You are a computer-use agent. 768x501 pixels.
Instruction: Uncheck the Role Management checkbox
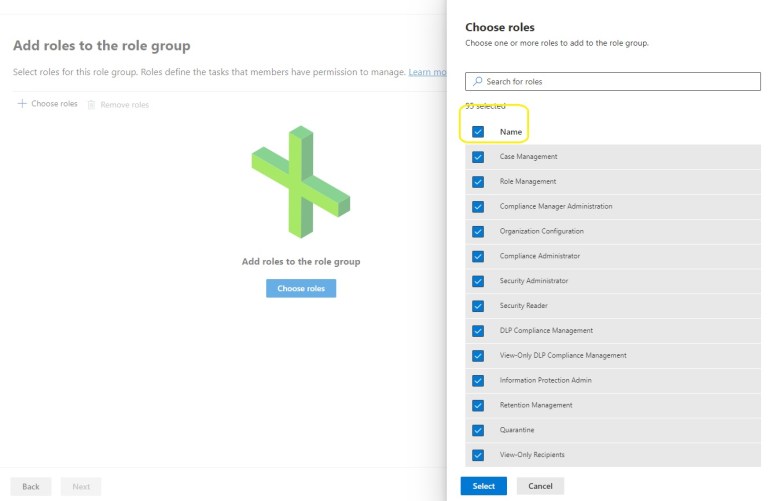[x=478, y=182]
